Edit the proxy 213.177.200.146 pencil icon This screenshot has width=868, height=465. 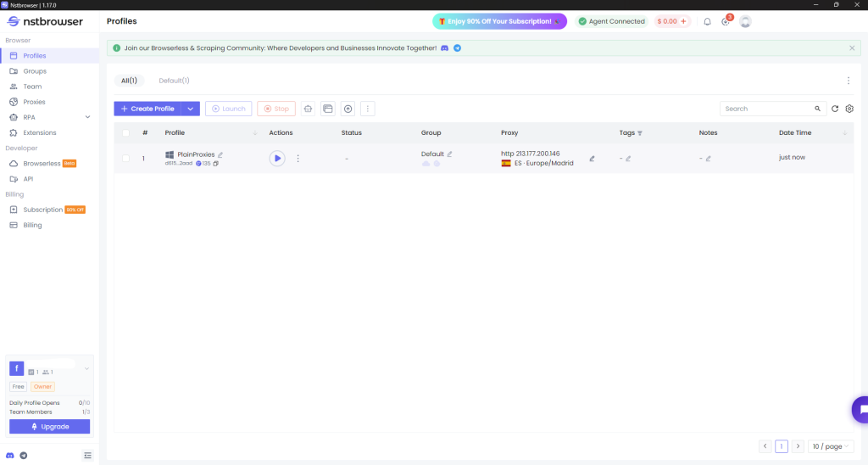coord(592,159)
